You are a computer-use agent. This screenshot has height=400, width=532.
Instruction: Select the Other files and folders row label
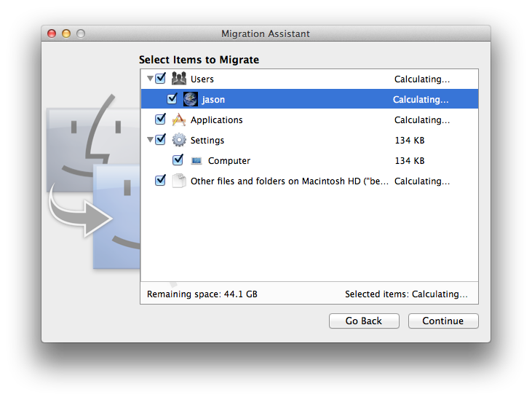(290, 181)
